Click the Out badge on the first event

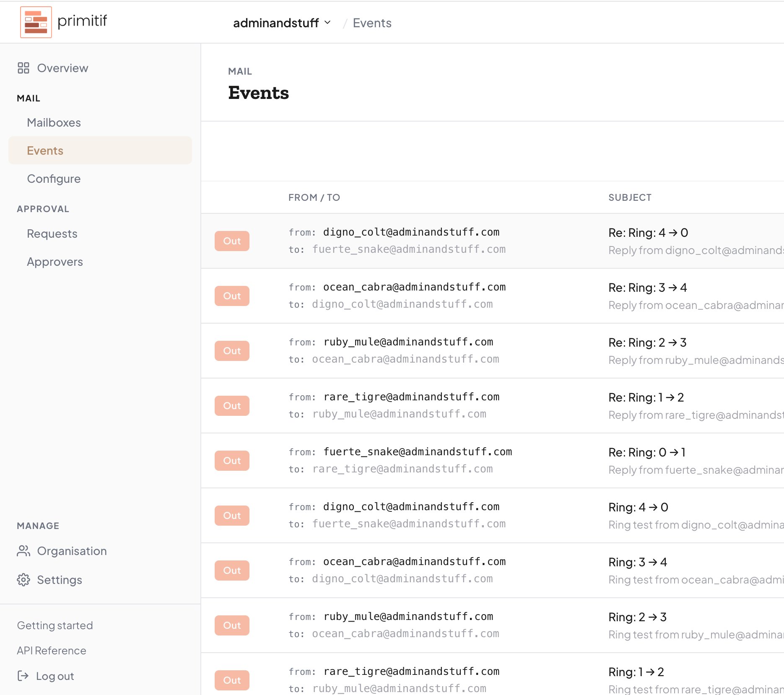tap(231, 241)
